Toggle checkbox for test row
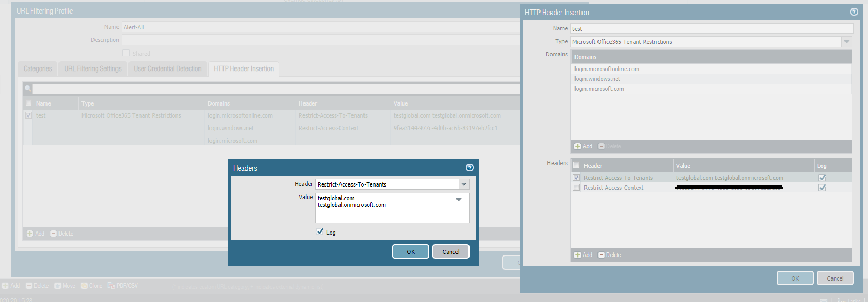The height and width of the screenshot is (302, 868). pyautogui.click(x=29, y=115)
